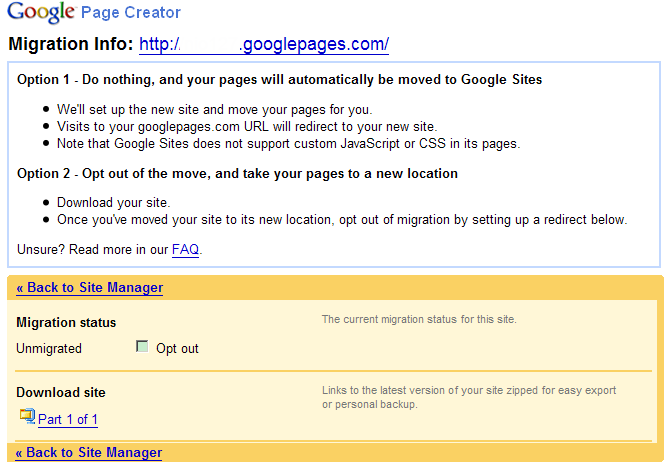Image resolution: width=670 pixels, height=463 pixels.
Task: Click the Google Page Creator logo
Action: pyautogui.click(x=94, y=12)
